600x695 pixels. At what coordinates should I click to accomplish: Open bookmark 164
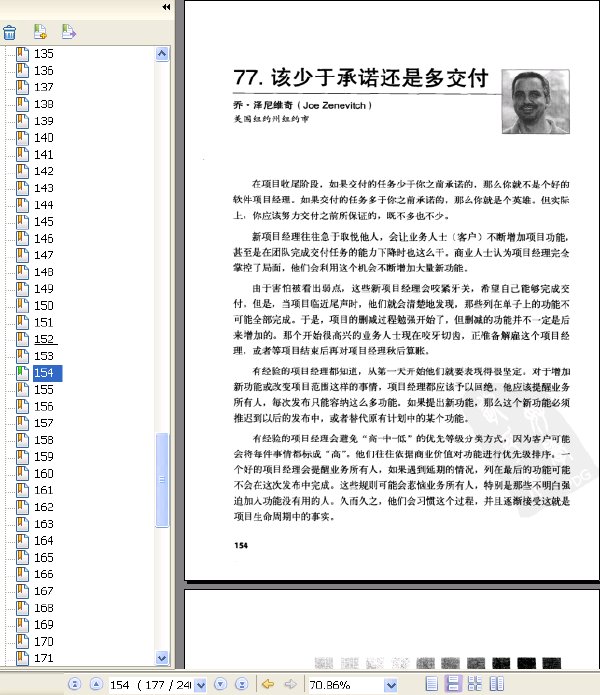(43, 541)
